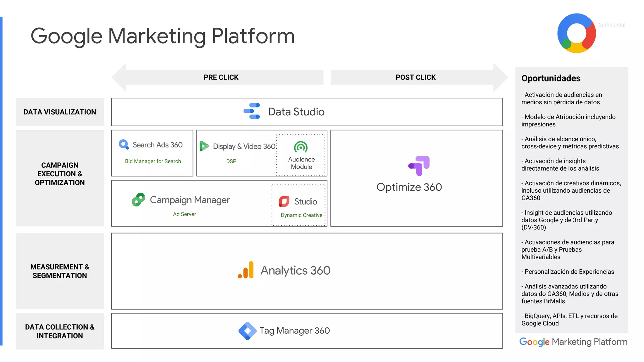This screenshot has width=644, height=362.
Task: Click 'Activación de audiencias en medios' bullet
Action: (x=562, y=99)
